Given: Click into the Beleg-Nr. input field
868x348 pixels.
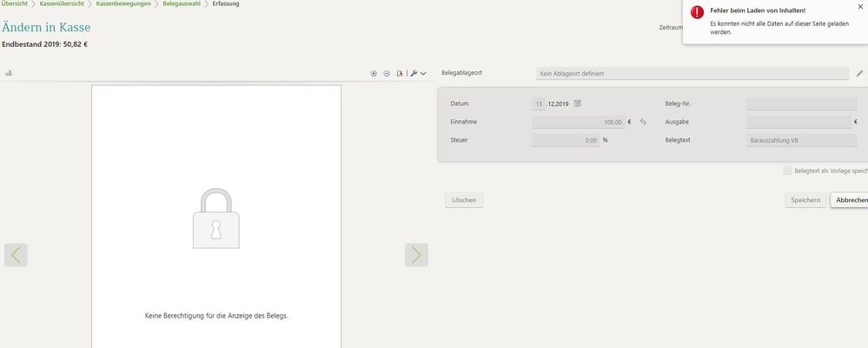Looking at the screenshot, I should tap(801, 104).
